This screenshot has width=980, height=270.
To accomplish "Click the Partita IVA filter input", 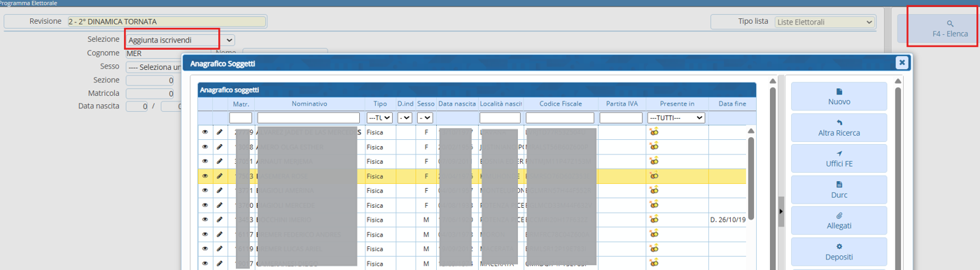I will coord(621,118).
